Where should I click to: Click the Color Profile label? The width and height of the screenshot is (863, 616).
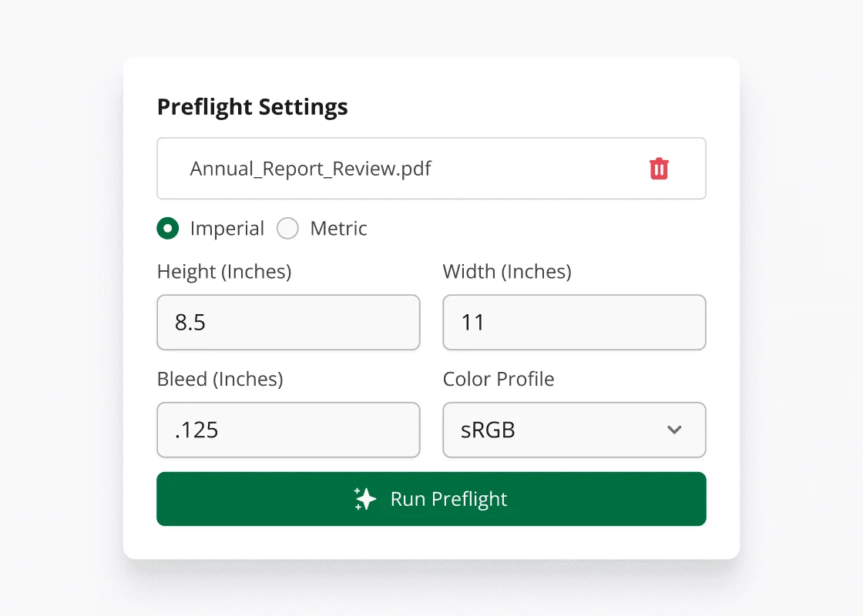[x=498, y=379]
